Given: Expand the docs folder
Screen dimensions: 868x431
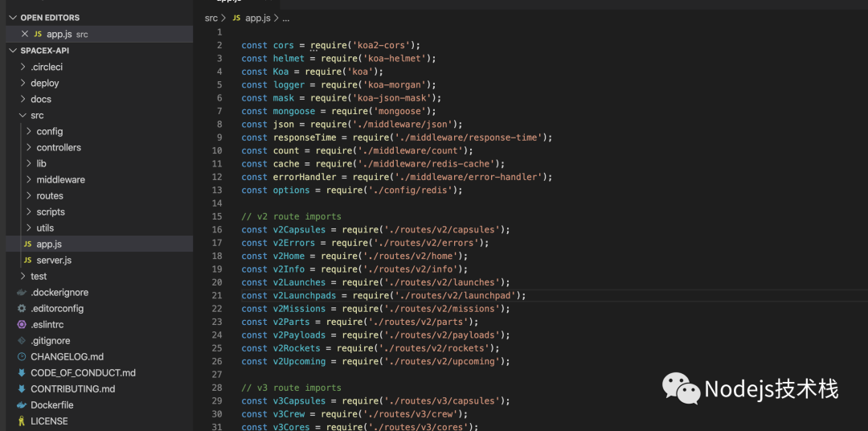Looking at the screenshot, I should coord(23,99).
